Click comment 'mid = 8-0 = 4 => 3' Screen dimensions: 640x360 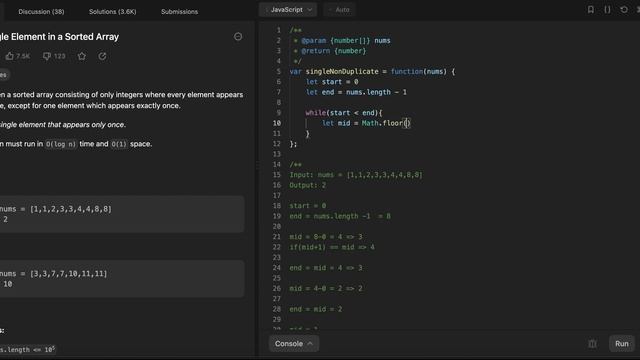tap(326, 237)
